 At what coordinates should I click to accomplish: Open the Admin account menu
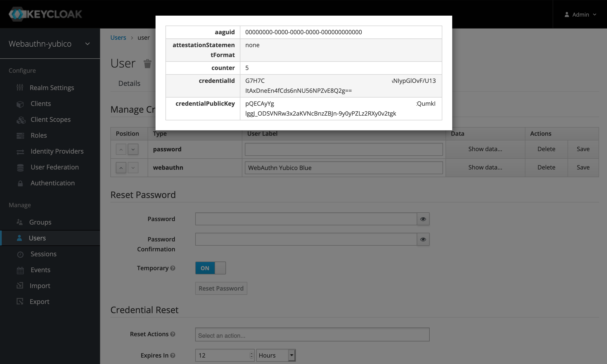(x=580, y=14)
